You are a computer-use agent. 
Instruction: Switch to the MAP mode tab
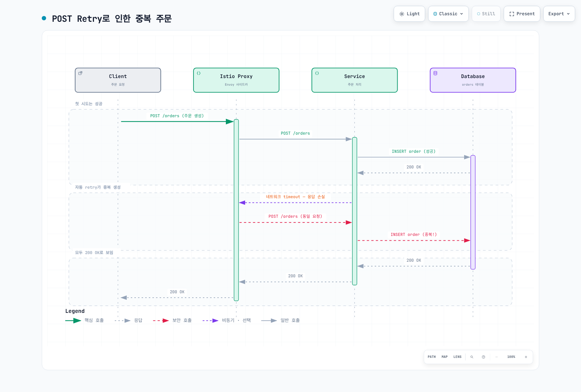[x=444, y=357]
